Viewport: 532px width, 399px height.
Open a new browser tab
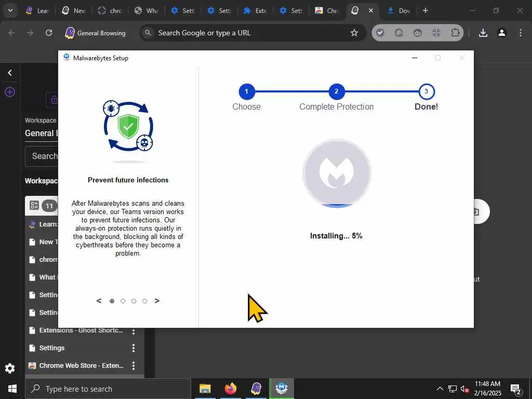click(425, 10)
